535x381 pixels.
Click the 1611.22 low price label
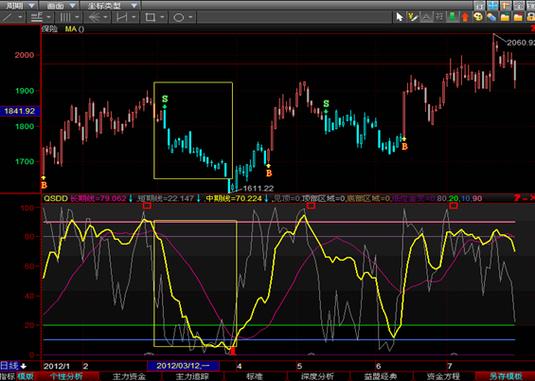pos(258,188)
